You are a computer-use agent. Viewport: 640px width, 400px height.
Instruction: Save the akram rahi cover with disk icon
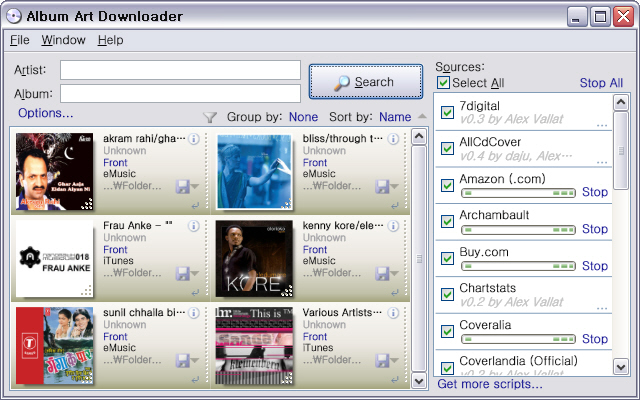[x=182, y=187]
